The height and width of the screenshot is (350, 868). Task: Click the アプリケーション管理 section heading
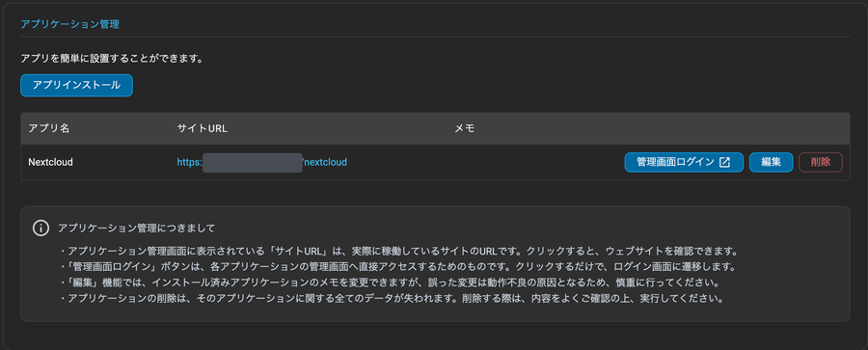point(69,24)
